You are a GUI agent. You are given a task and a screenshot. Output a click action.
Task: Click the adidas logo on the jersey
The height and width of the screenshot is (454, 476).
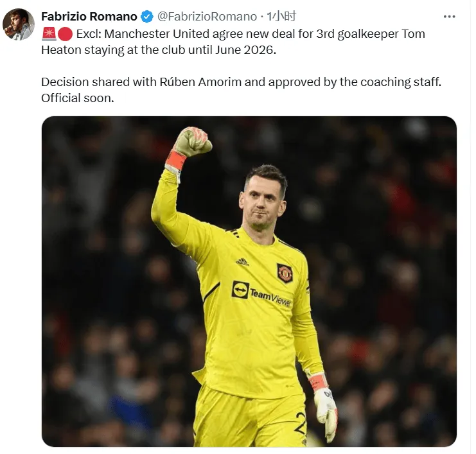243,262
